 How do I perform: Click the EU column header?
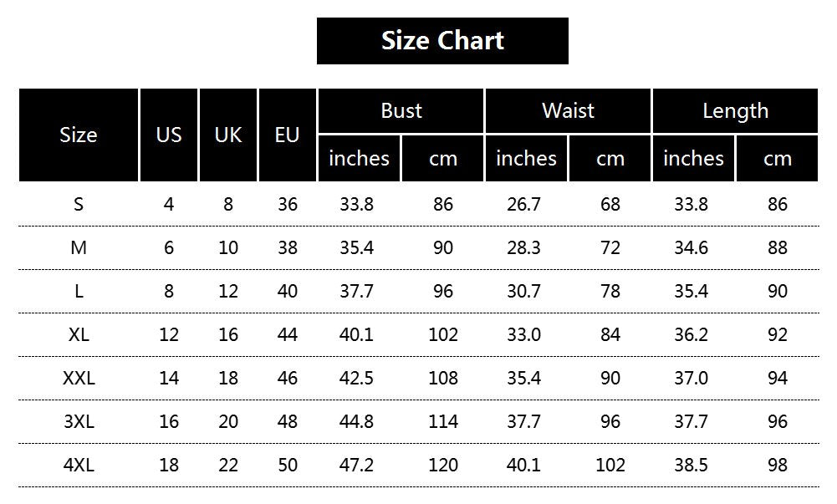click(287, 135)
